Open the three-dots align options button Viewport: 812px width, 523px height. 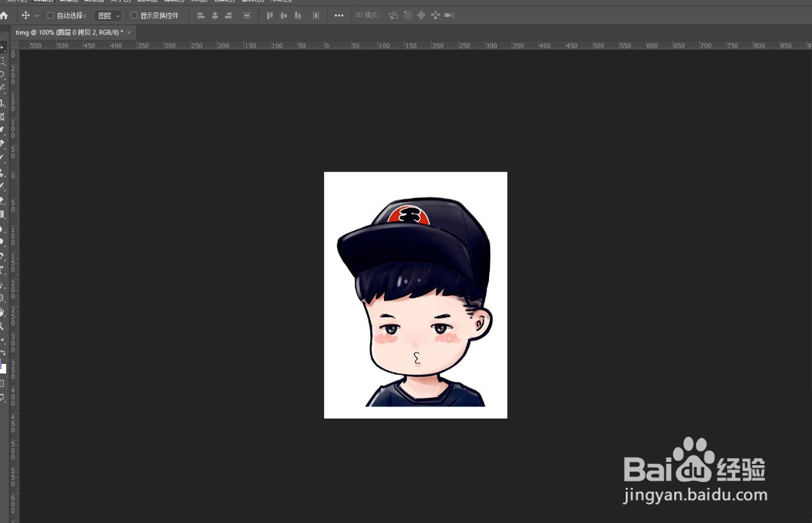(x=339, y=15)
